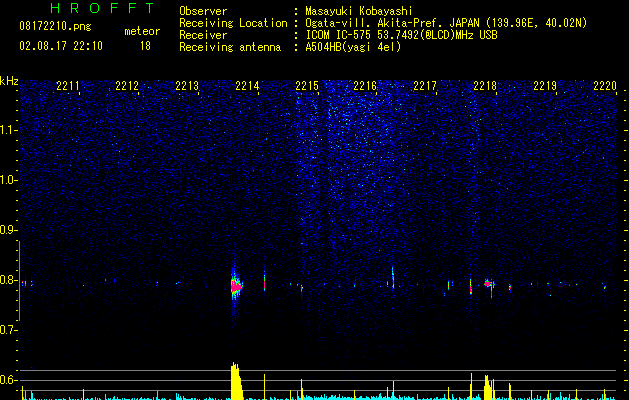Click the 2212 time marker

(x=127, y=86)
